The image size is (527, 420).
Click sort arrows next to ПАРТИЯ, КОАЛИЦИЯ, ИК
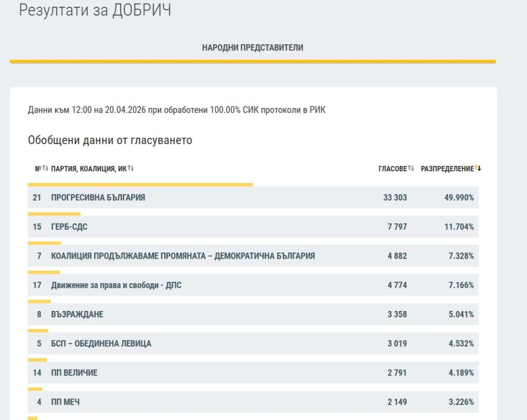[x=131, y=169]
